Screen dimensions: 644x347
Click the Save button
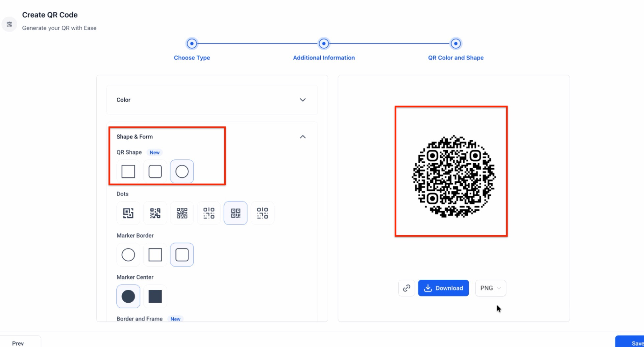pos(630,342)
